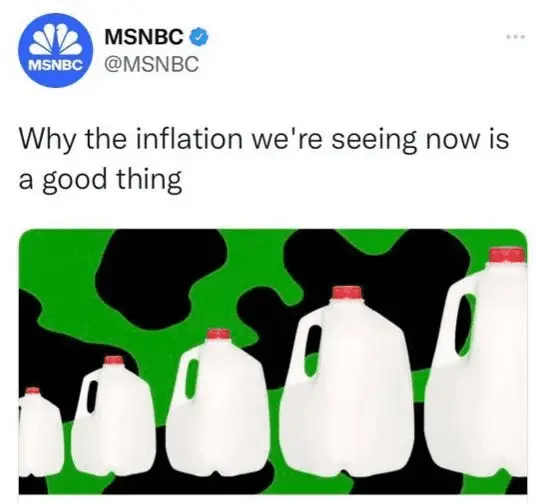Click the red cap of smallest jug
The width and height of the screenshot is (536, 503).
[x=32, y=391]
